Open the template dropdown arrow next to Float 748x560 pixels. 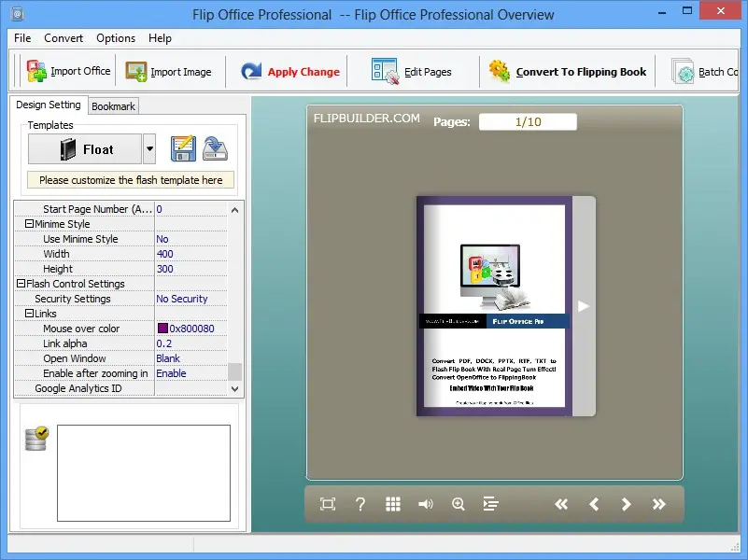tap(149, 148)
